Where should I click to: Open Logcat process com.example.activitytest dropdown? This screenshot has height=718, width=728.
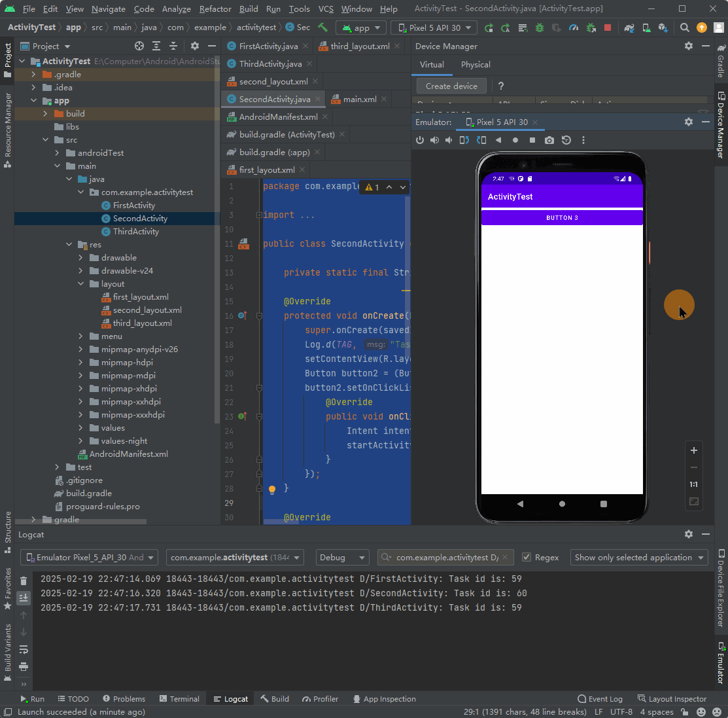click(235, 557)
